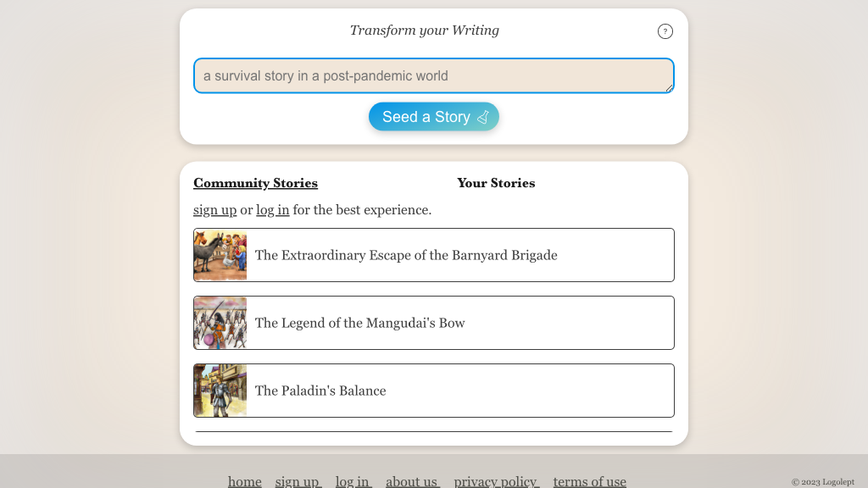Click the help question mark icon
The width and height of the screenshot is (868, 488).
point(665,31)
